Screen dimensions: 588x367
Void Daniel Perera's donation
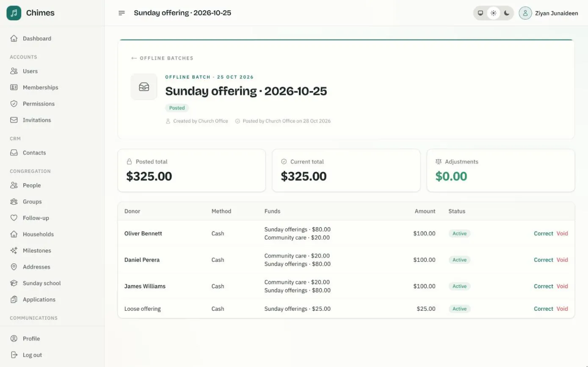pyautogui.click(x=562, y=260)
